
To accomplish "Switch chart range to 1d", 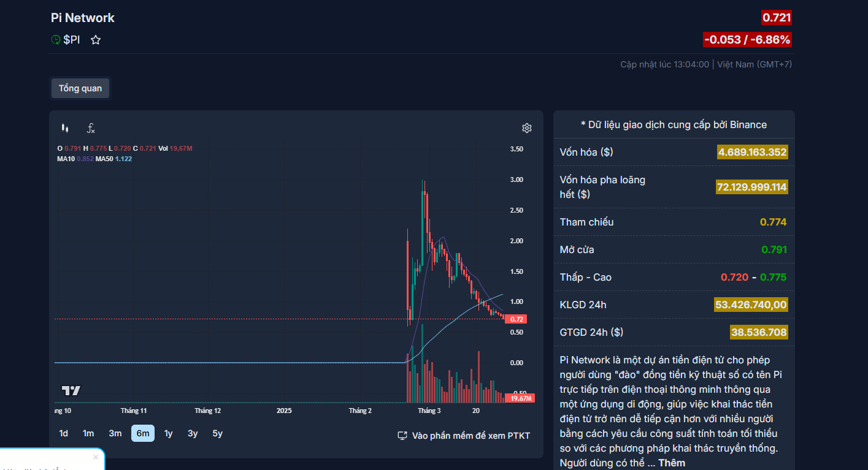I will coord(64,433).
